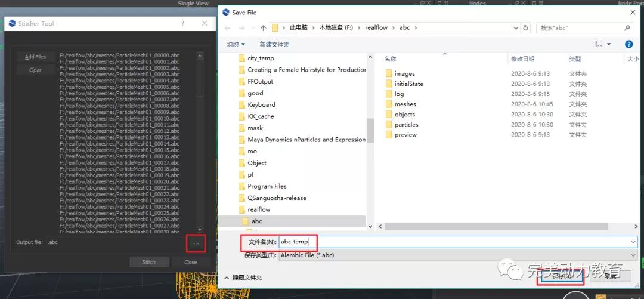
Task: Click the view layout icon
Action: tap(599, 44)
